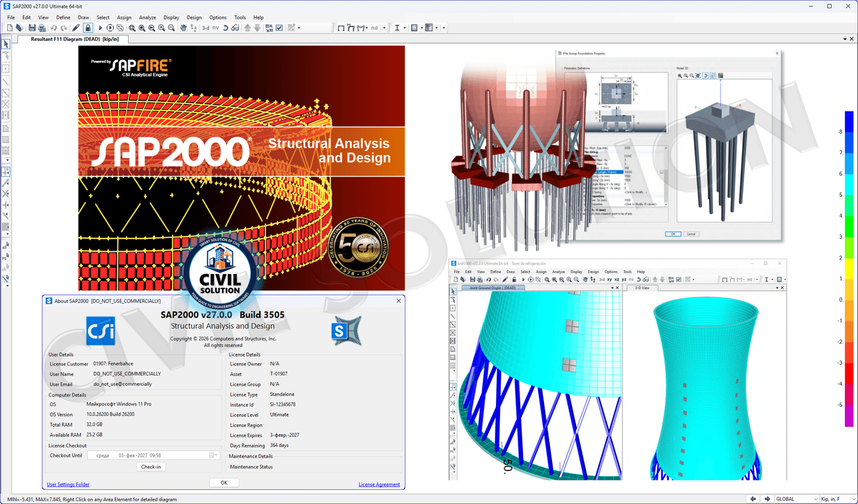858x504 pixels.
Task: Click the Checkout Until date field
Action: (153, 455)
